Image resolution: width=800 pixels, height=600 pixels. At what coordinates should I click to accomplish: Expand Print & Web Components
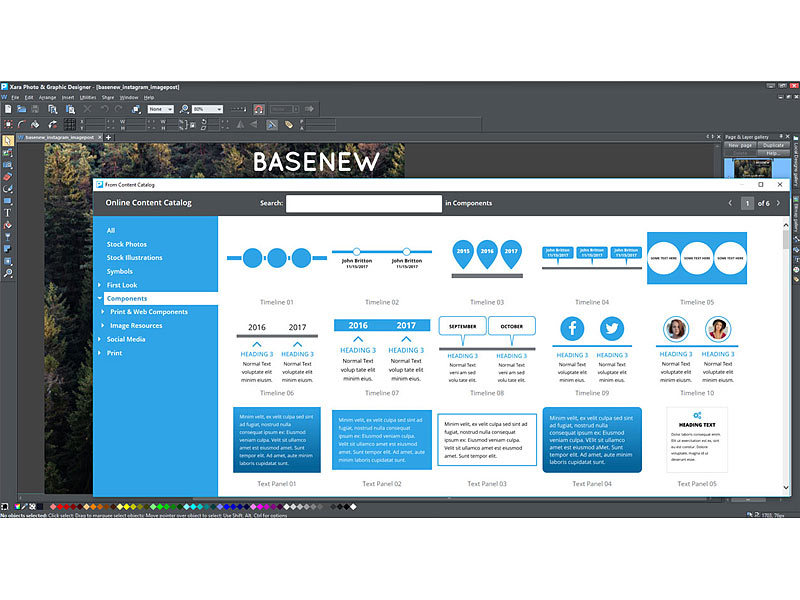coord(103,311)
